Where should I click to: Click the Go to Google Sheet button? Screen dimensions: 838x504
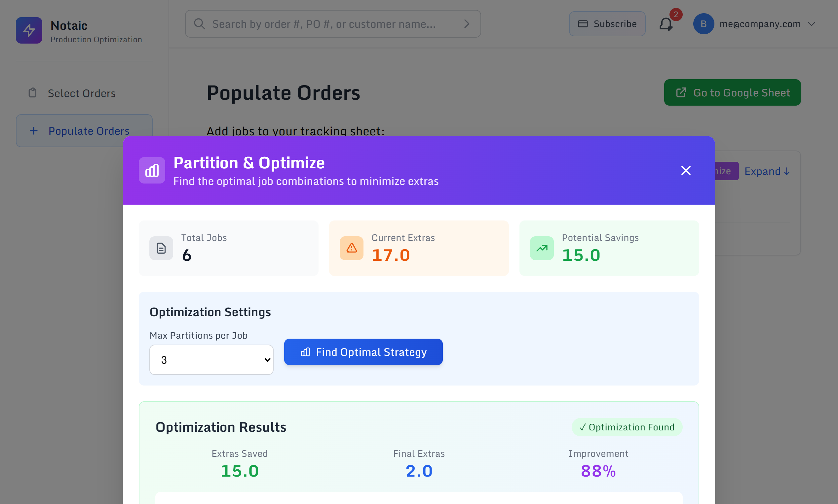pyautogui.click(x=732, y=92)
